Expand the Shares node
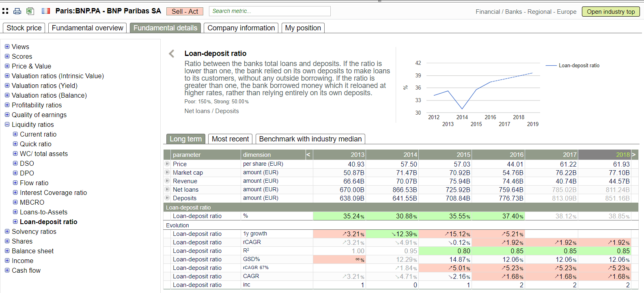Image resolution: width=644 pixels, height=293 pixels. pyautogui.click(x=7, y=241)
